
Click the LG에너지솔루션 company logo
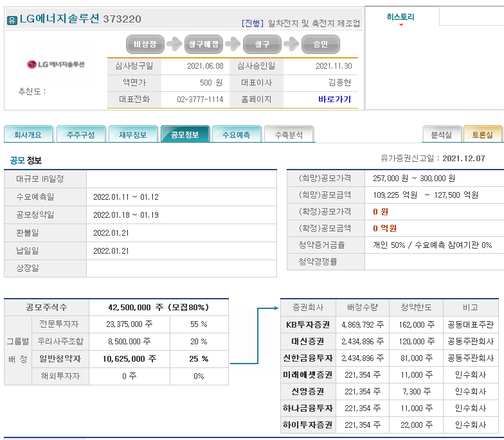click(x=56, y=64)
